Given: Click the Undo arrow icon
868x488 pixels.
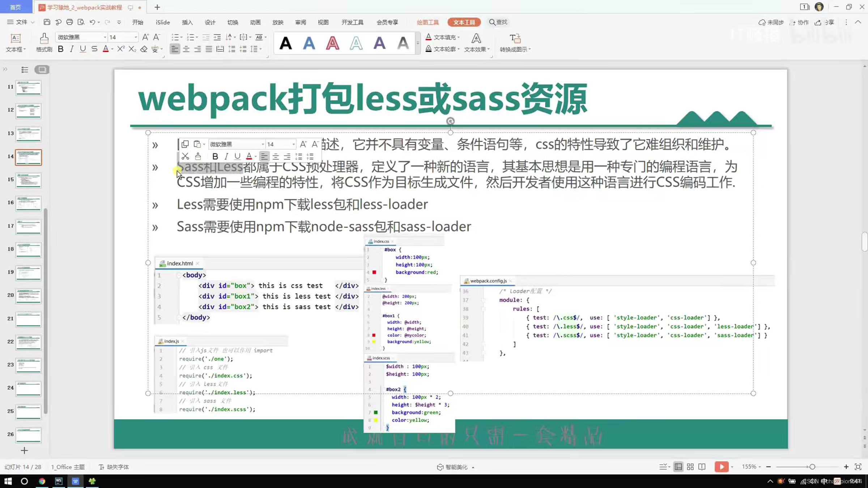Looking at the screenshot, I should pos(92,22).
